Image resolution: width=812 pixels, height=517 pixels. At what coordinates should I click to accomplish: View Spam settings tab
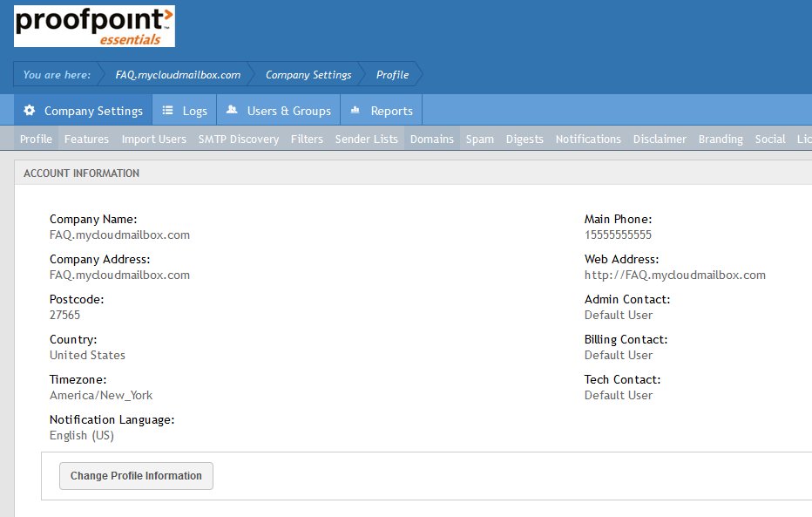coord(479,138)
